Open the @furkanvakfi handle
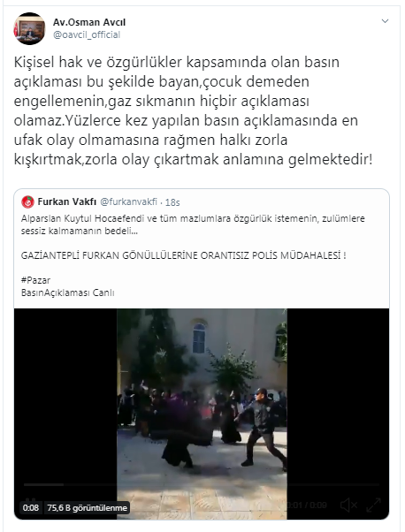 pyautogui.click(x=129, y=201)
